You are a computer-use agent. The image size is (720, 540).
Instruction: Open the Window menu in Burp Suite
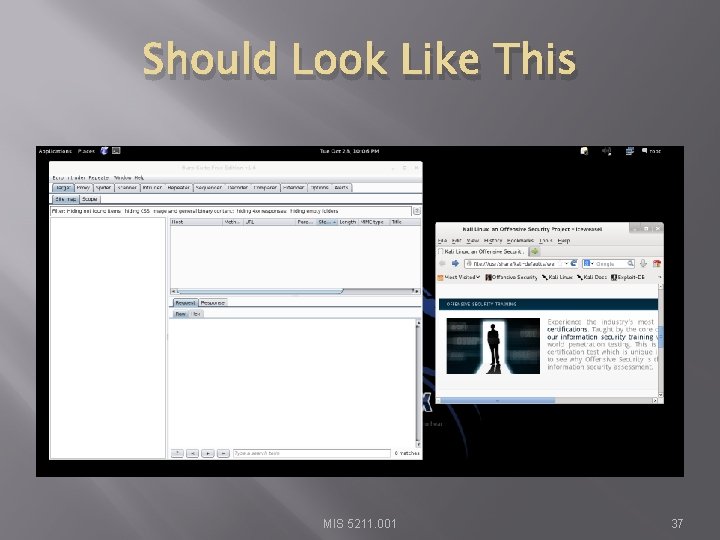tap(123, 178)
